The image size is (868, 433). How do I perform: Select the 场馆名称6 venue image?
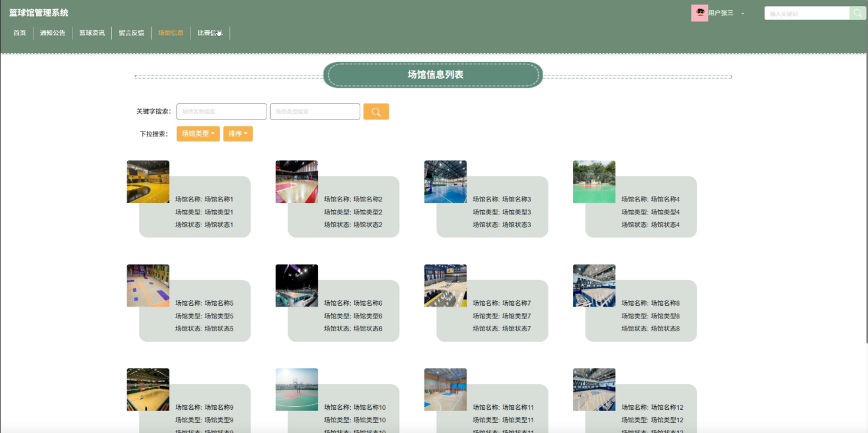point(296,286)
